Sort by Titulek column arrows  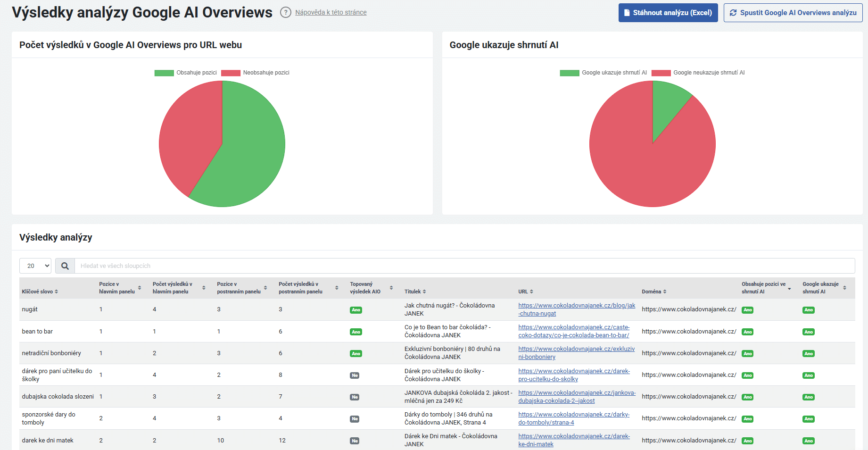click(x=424, y=292)
